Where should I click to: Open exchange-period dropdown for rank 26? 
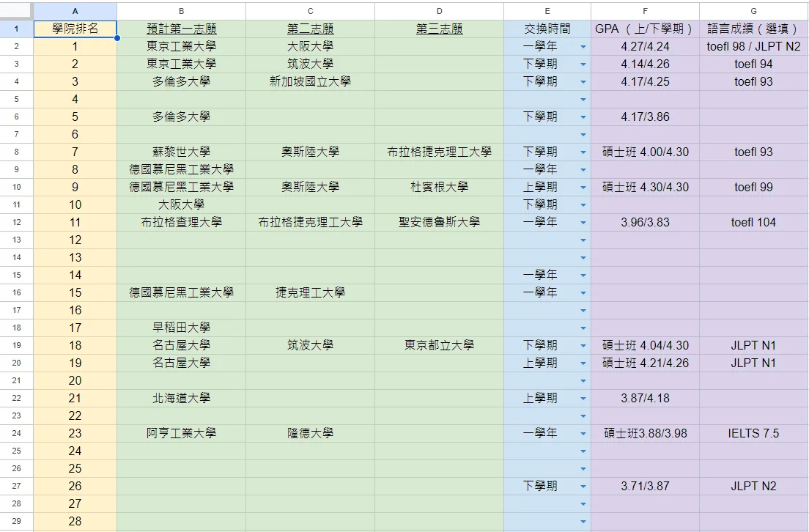[x=583, y=486]
